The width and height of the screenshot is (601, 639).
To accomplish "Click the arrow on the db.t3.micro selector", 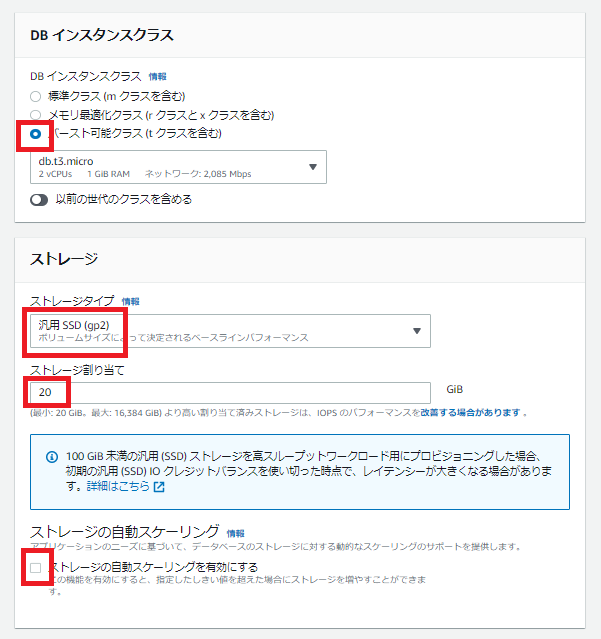I will tap(312, 167).
